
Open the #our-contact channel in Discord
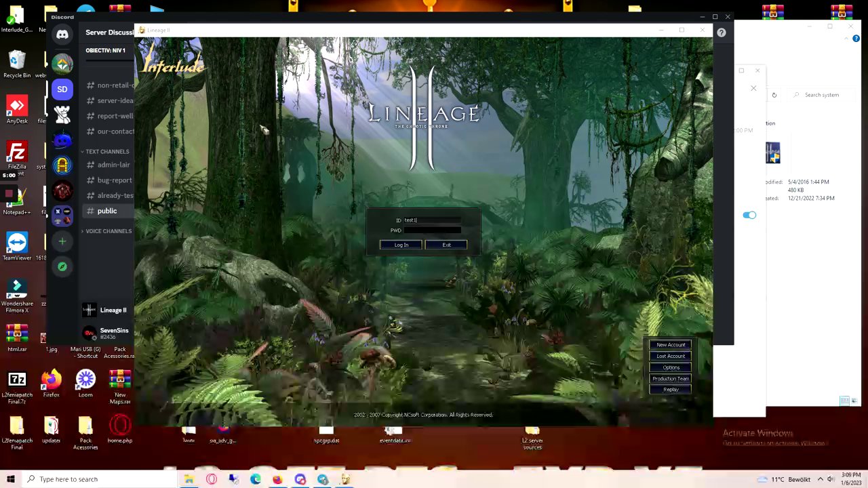[x=110, y=131]
